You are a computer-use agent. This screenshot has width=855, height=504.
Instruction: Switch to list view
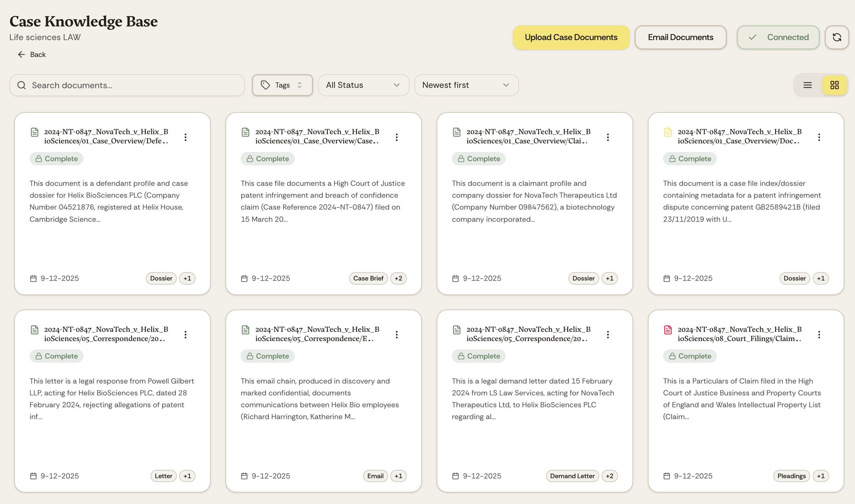pyautogui.click(x=807, y=85)
